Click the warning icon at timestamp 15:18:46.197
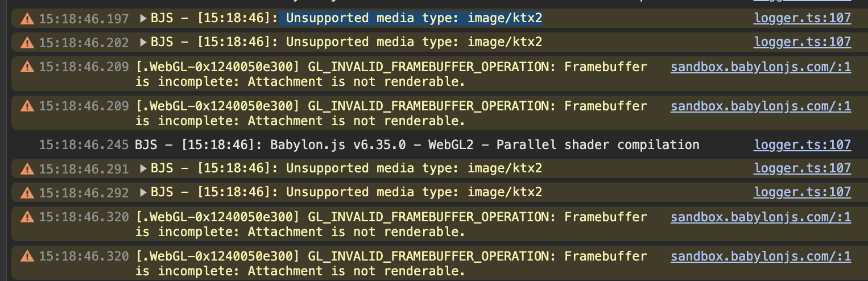 coord(27,19)
